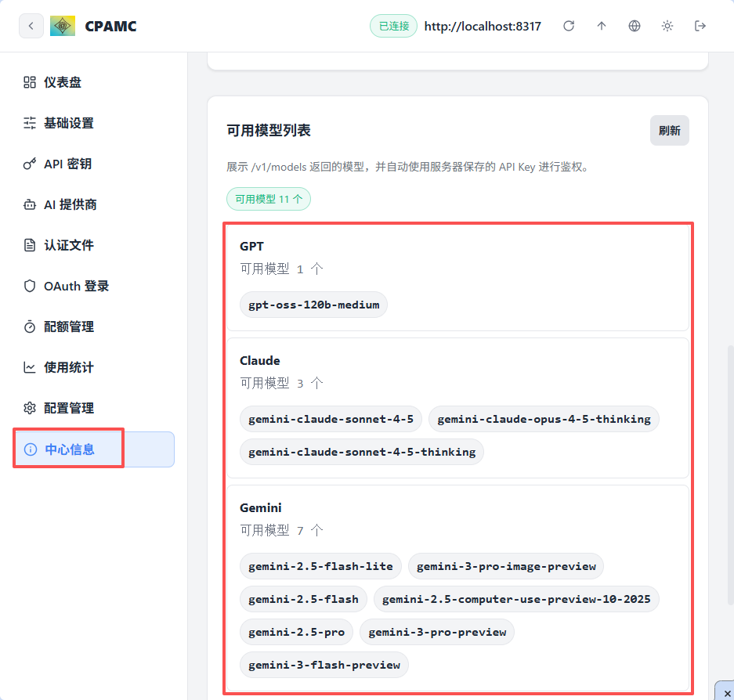This screenshot has height=700, width=734.
Task: Click the gemini-claude-opus-4-5-thinking model tag
Action: point(544,419)
